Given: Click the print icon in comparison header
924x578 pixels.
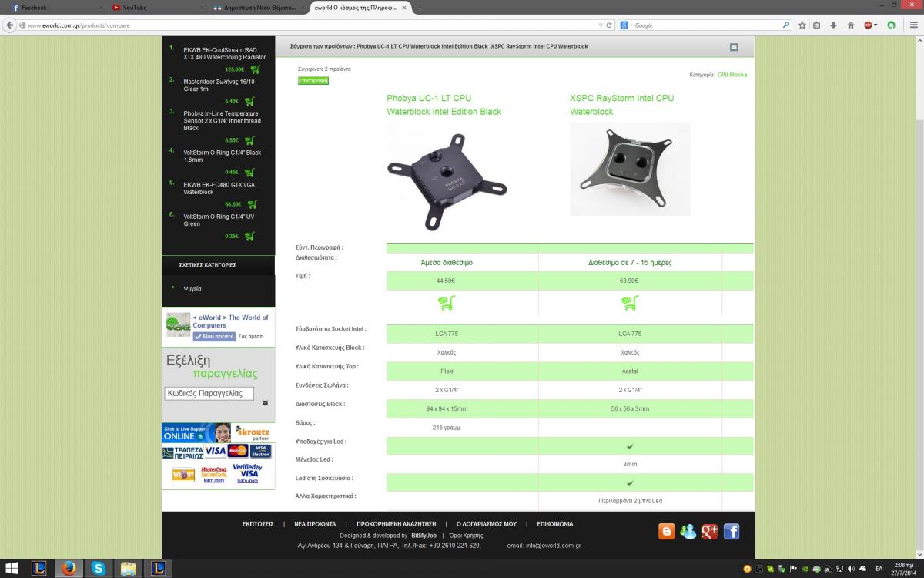Looking at the screenshot, I should 734,47.
